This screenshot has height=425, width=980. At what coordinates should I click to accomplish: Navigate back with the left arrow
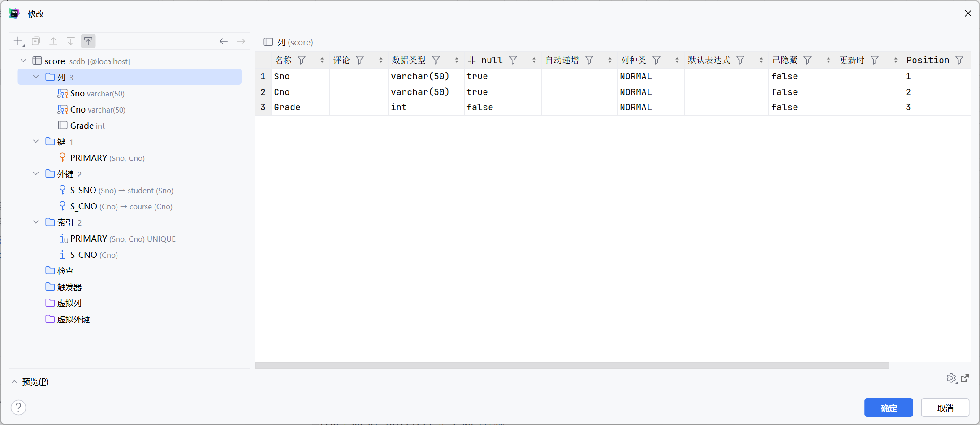click(x=224, y=41)
